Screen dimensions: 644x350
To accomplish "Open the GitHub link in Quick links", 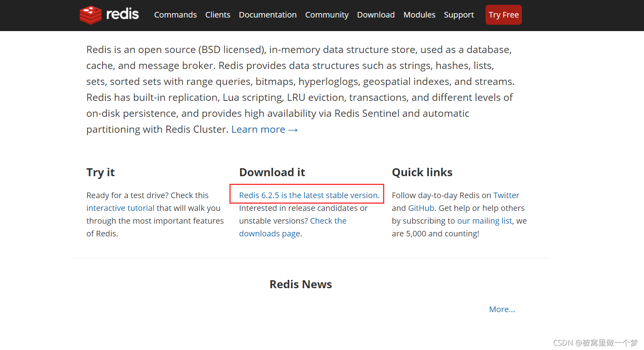I will (421, 208).
